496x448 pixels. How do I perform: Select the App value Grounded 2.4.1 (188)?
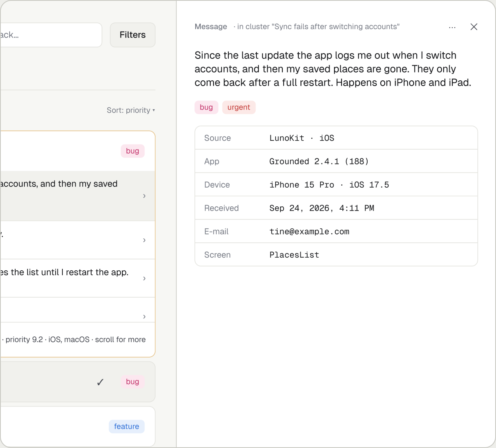click(x=319, y=162)
